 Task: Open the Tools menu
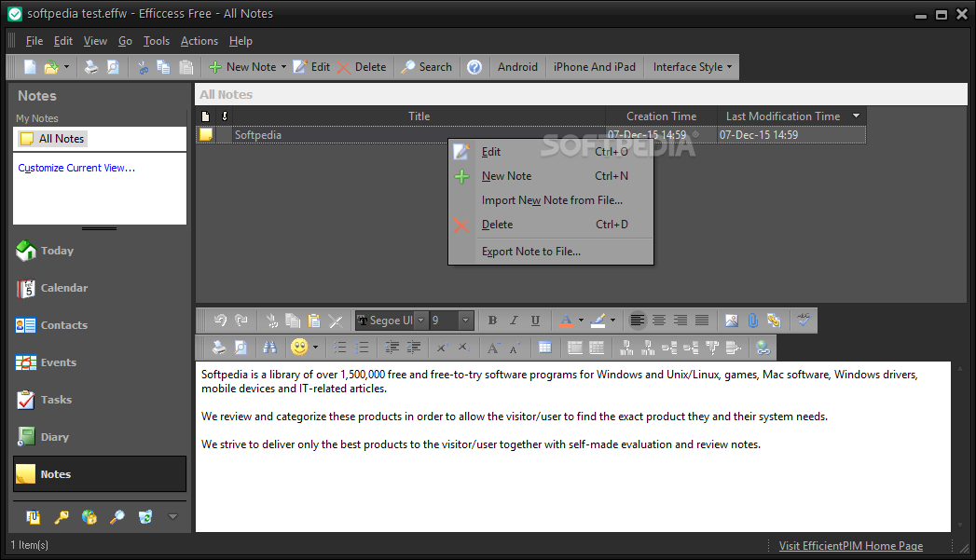157,41
